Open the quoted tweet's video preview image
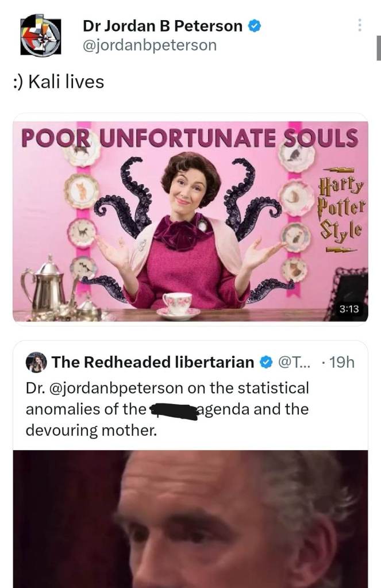Screen dimensions: 381x588 191,519
